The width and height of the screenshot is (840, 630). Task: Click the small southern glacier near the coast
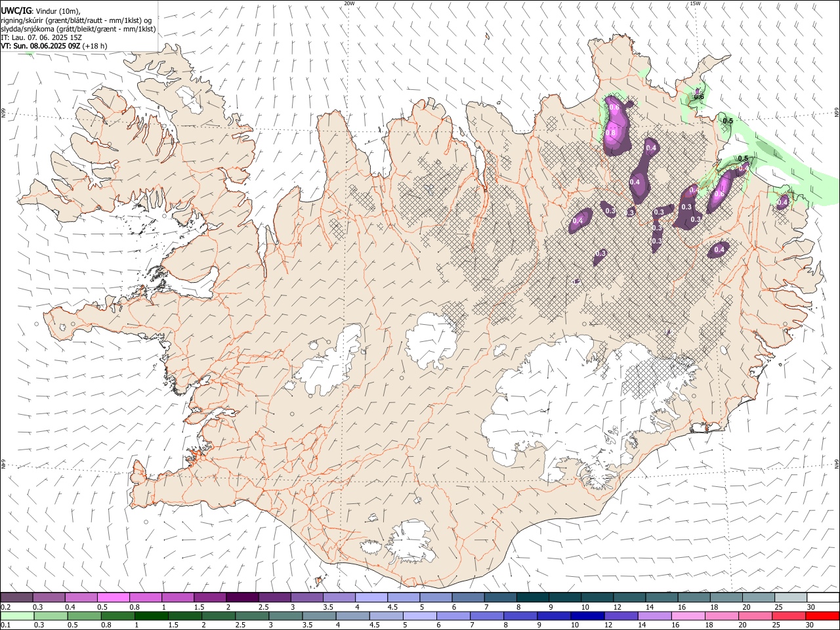pos(410,541)
